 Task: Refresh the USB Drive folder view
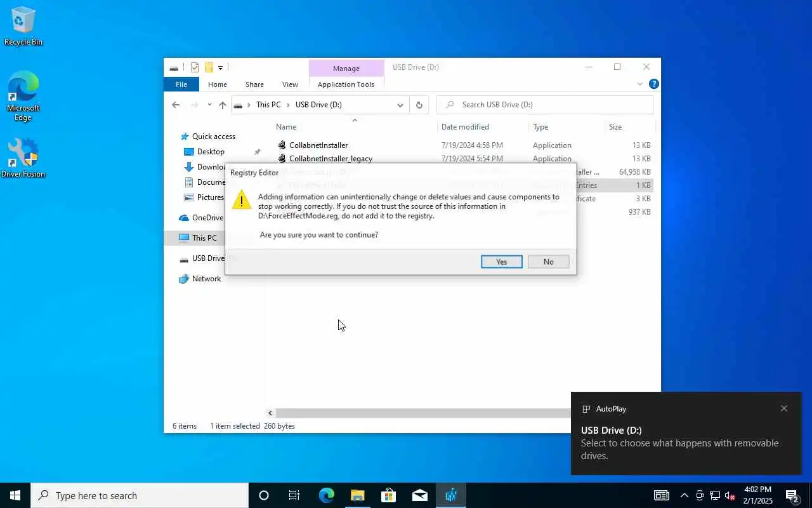419,105
